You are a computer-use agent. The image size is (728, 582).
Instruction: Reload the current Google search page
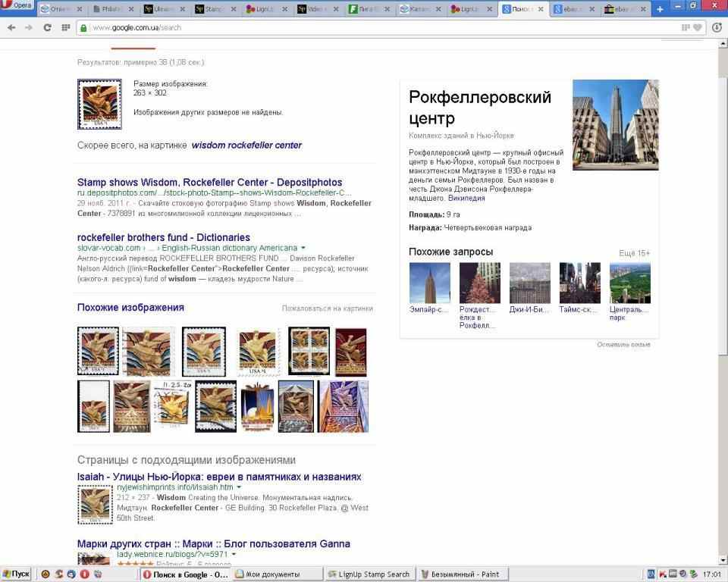pyautogui.click(x=47, y=28)
